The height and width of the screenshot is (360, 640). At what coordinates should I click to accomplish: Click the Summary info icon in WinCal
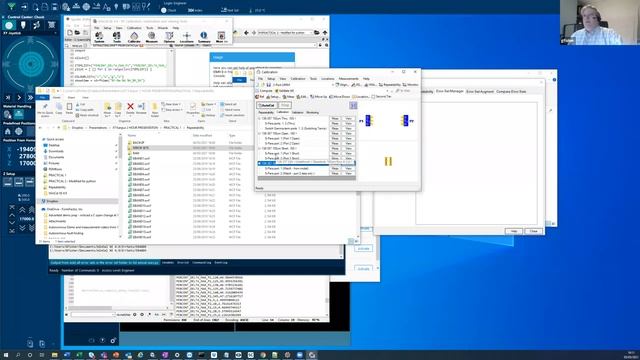tap(204, 37)
